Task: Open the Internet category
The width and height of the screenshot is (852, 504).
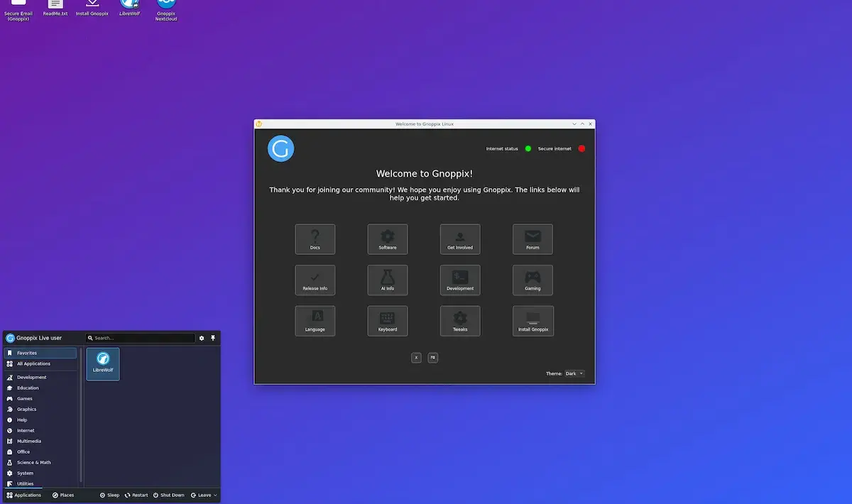Action: [40, 430]
